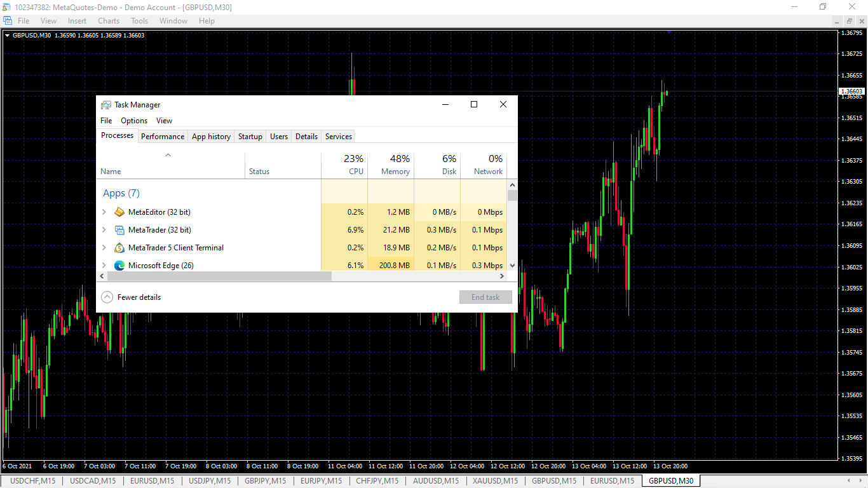Screen dimensions: 868x488
Task: Expand the Microsoft Edge (26) process group
Action: (104, 266)
